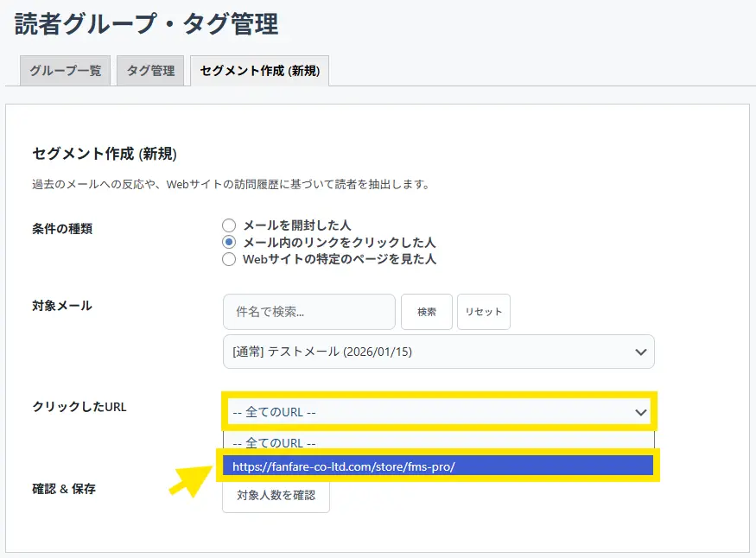Choose メール内のリンクをクリックした人 radio option

(x=229, y=242)
